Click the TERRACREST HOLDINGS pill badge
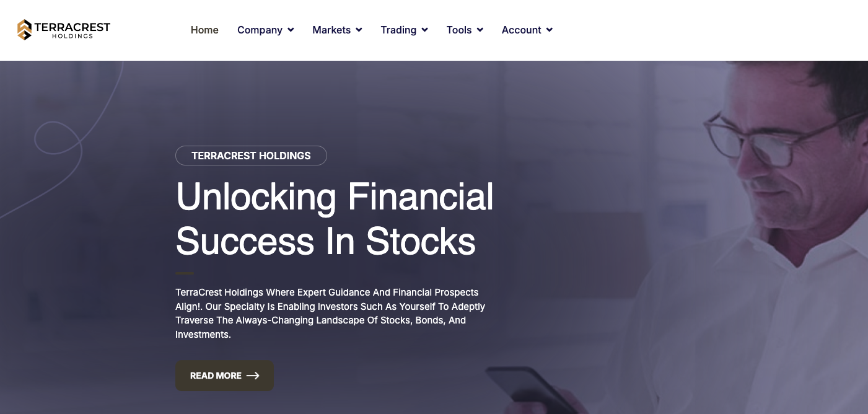Image resolution: width=868 pixels, height=414 pixels. tap(251, 156)
